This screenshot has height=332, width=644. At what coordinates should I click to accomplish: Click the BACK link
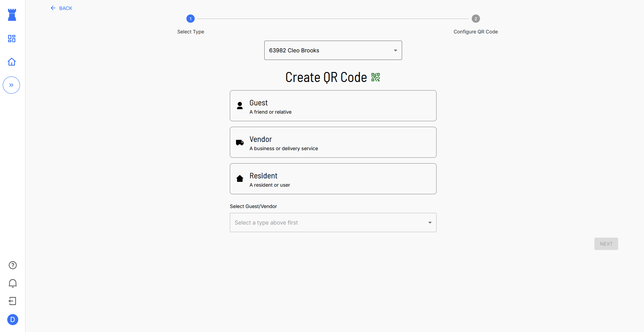[61, 8]
